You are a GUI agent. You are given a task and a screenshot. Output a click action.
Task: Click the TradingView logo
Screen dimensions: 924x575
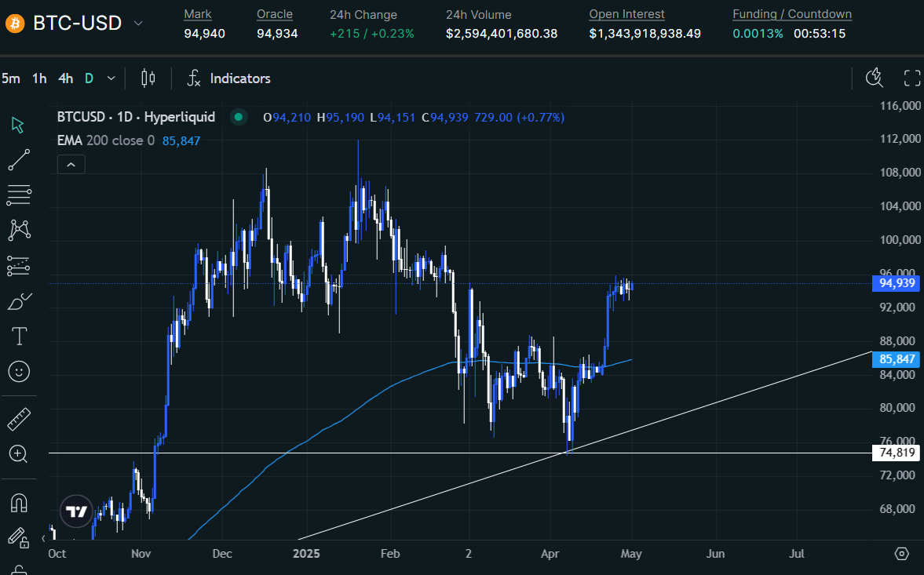coord(77,511)
